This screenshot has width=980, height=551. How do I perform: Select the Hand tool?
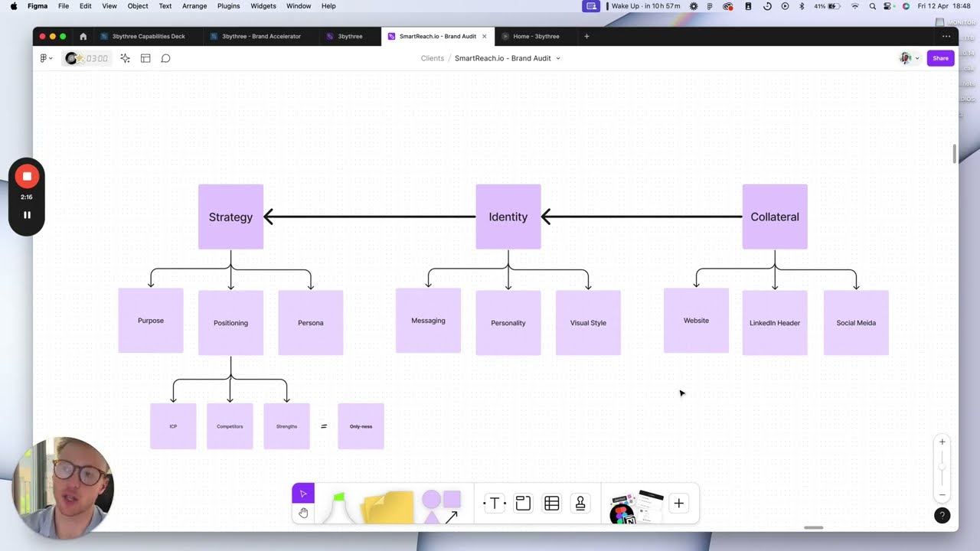[303, 513]
